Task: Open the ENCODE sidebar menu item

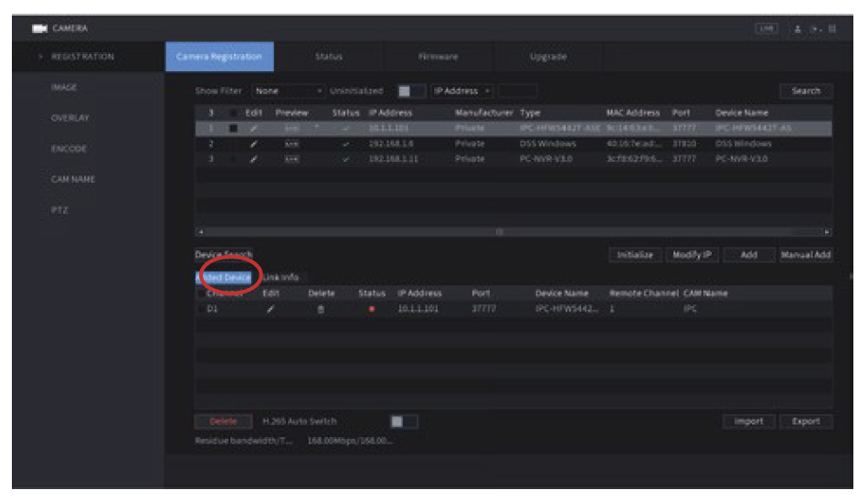Action: (69, 149)
